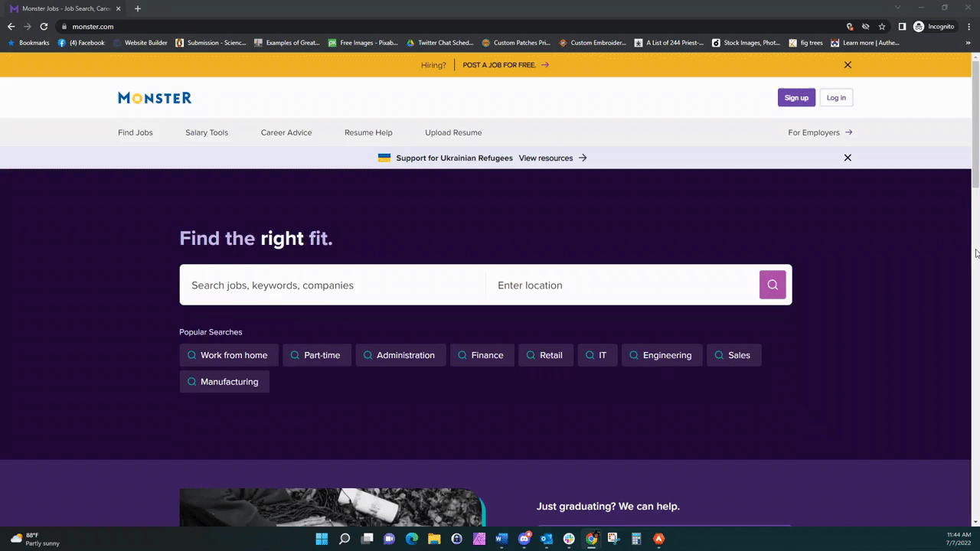Image resolution: width=980 pixels, height=551 pixels.
Task: Close the Monster Jobs tab
Action: click(119, 8)
